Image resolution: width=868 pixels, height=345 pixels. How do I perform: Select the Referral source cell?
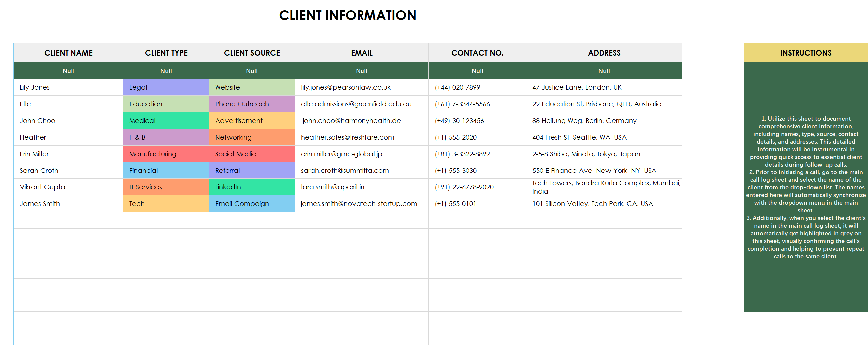coord(252,171)
